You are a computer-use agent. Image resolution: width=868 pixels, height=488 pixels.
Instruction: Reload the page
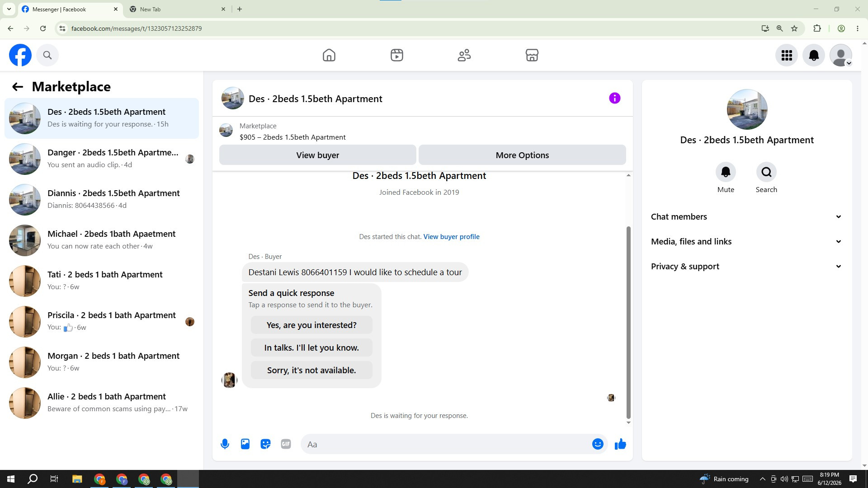coord(43,28)
